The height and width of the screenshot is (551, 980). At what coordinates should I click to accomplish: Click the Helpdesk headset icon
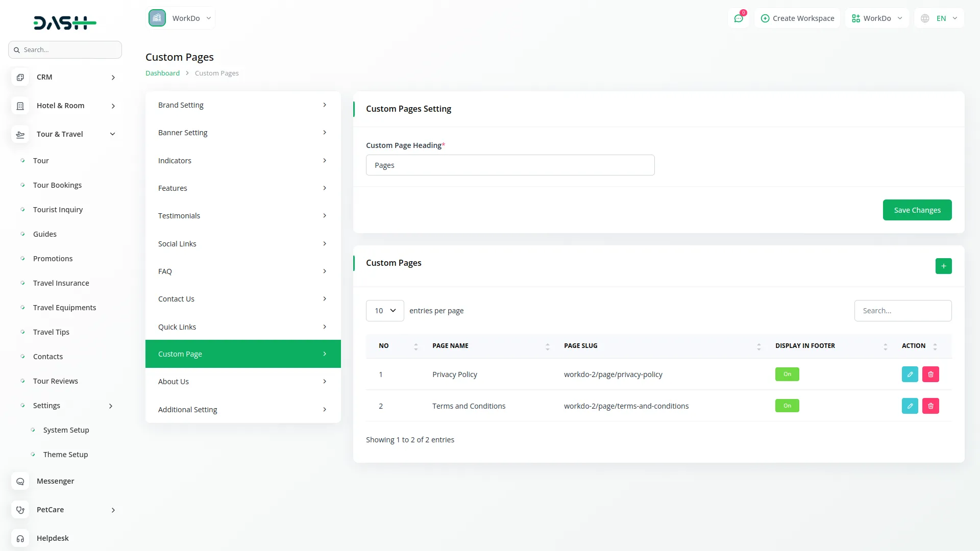pyautogui.click(x=20, y=538)
